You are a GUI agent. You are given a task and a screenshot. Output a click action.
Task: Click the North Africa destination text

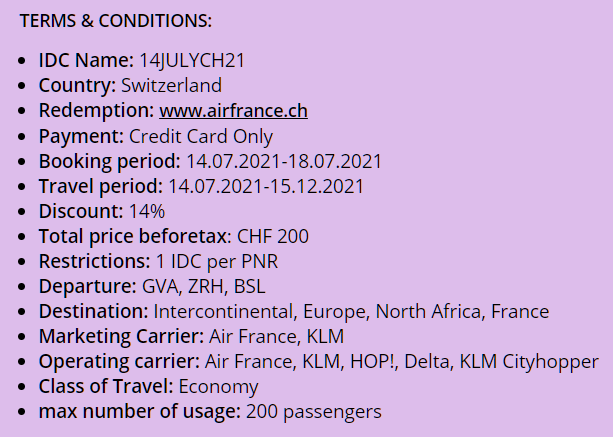[430, 312]
